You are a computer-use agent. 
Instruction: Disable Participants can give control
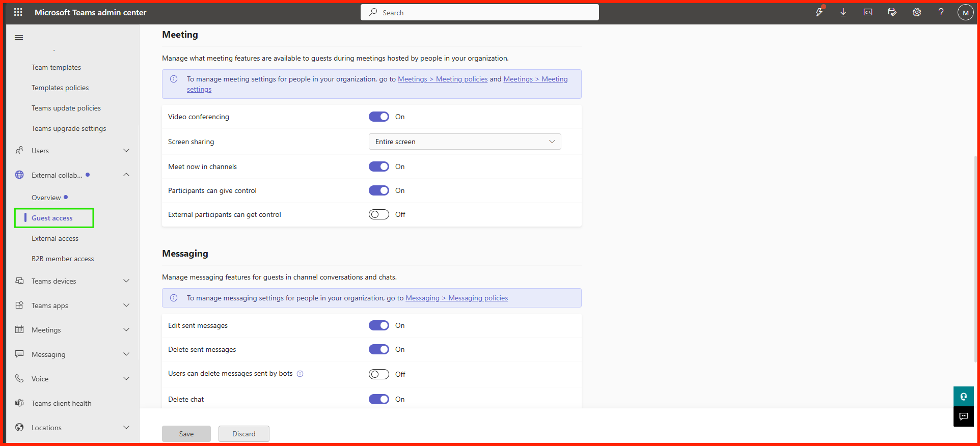tap(379, 190)
